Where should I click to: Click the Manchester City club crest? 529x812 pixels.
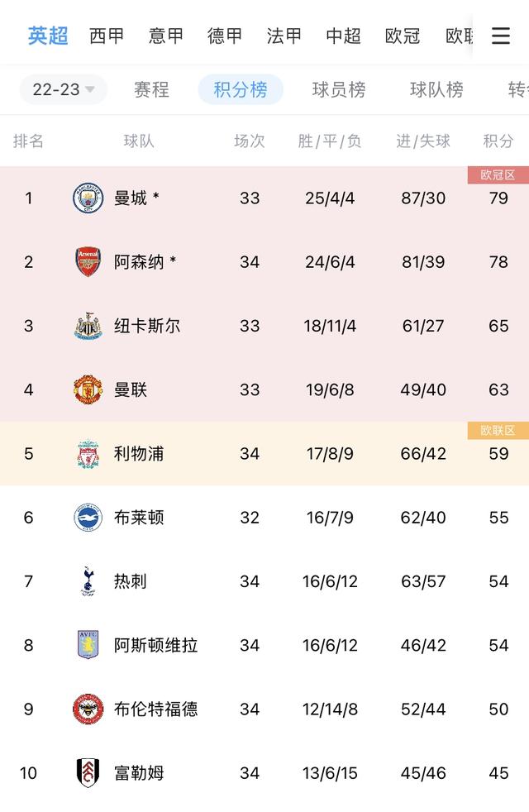pyautogui.click(x=88, y=198)
